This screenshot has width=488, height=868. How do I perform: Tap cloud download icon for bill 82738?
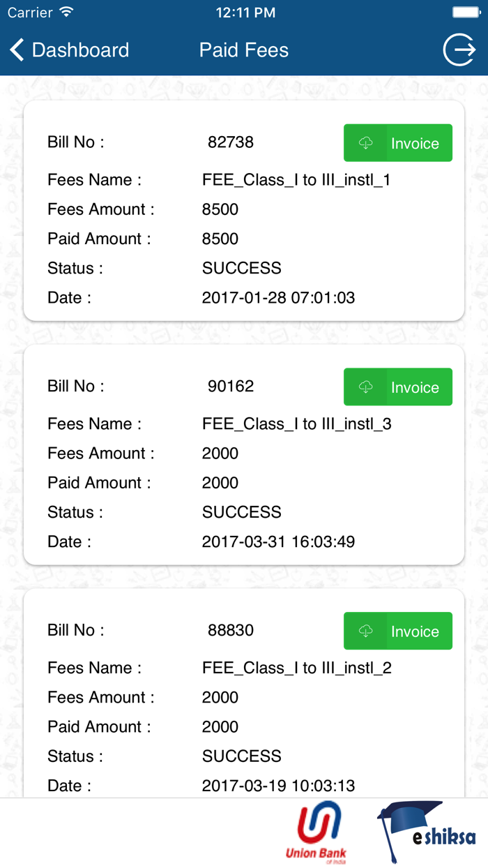click(365, 143)
